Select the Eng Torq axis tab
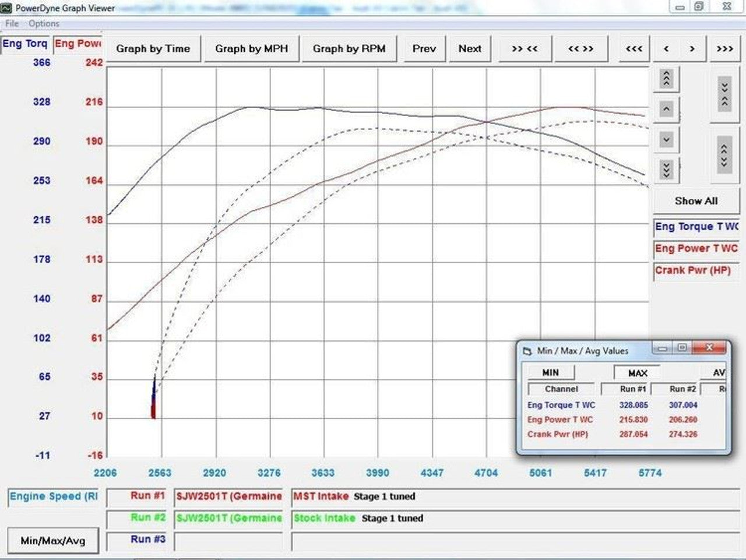This screenshot has height=560, width=746. [x=24, y=43]
